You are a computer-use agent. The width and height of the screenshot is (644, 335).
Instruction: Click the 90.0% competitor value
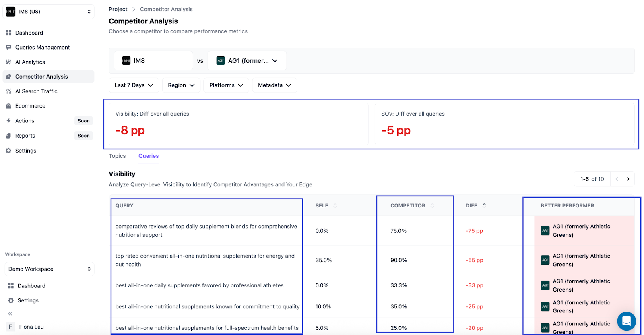398,260
